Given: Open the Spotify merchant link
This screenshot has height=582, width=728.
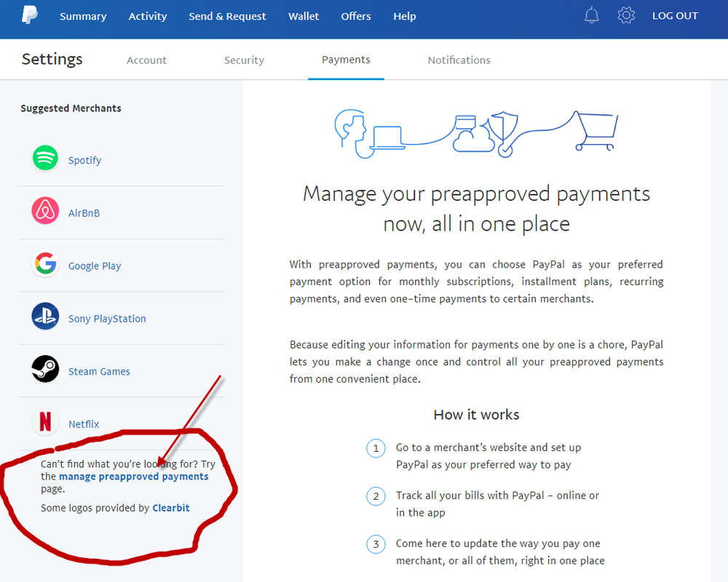Looking at the screenshot, I should point(84,160).
